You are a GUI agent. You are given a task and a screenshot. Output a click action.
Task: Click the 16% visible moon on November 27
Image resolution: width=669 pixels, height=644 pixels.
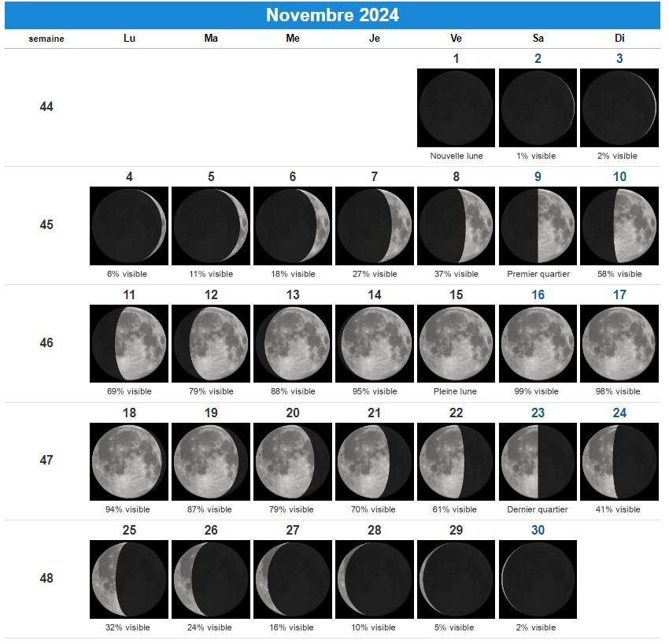[x=293, y=579]
